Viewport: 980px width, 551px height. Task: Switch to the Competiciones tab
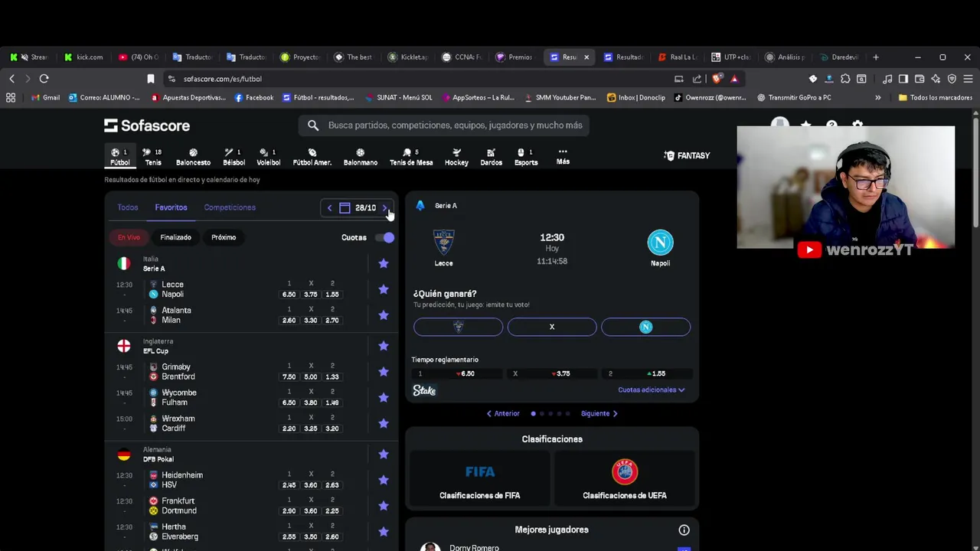tap(230, 207)
